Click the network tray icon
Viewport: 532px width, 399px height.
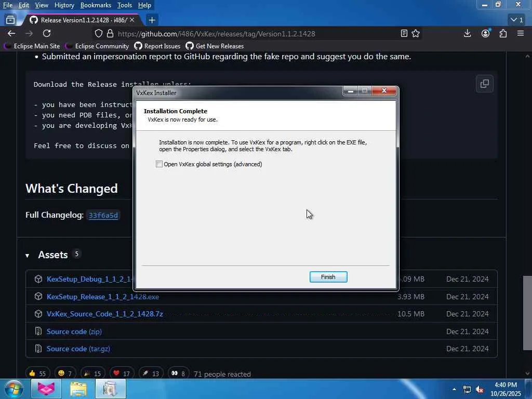pos(467,390)
